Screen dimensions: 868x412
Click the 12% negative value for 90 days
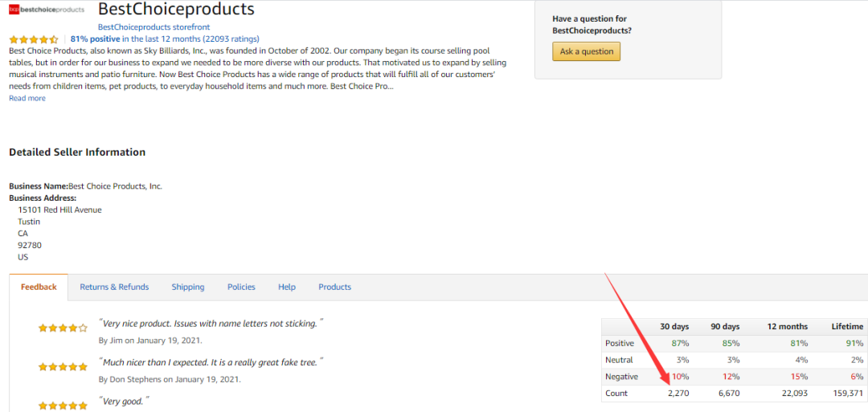pyautogui.click(x=731, y=377)
